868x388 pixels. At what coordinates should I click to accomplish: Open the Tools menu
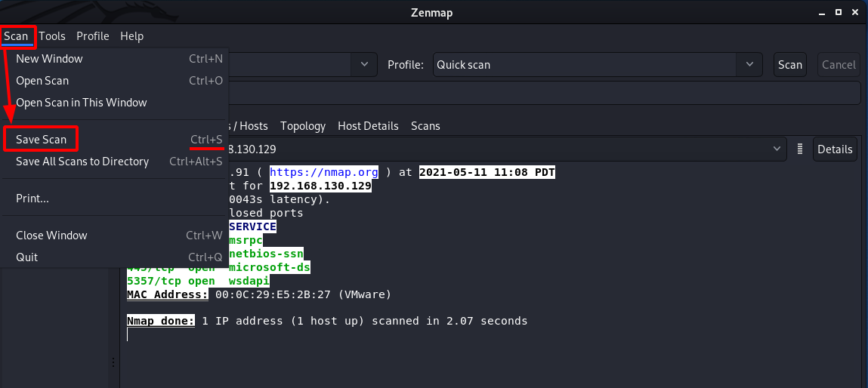tap(52, 36)
